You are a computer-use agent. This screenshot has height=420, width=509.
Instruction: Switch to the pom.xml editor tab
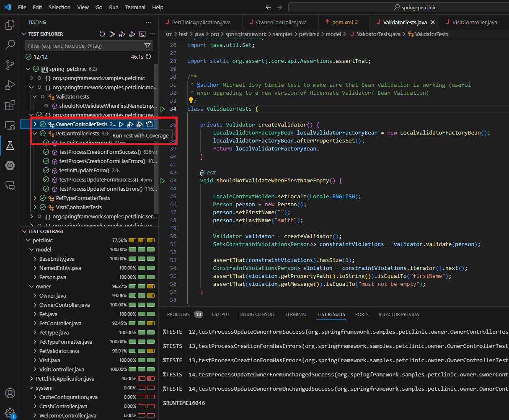(344, 21)
